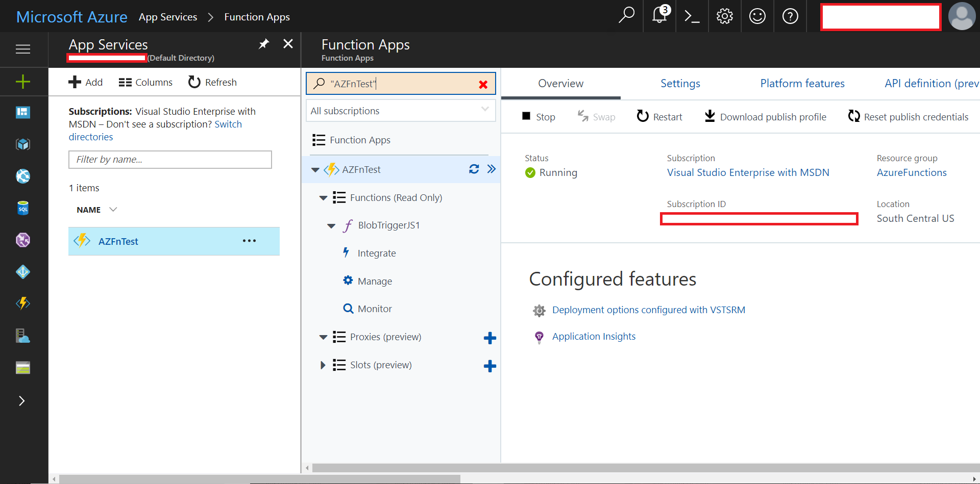Open Visual Studio Enterprise with MSDN link
Viewport: 980px width, 484px height.
coord(748,172)
